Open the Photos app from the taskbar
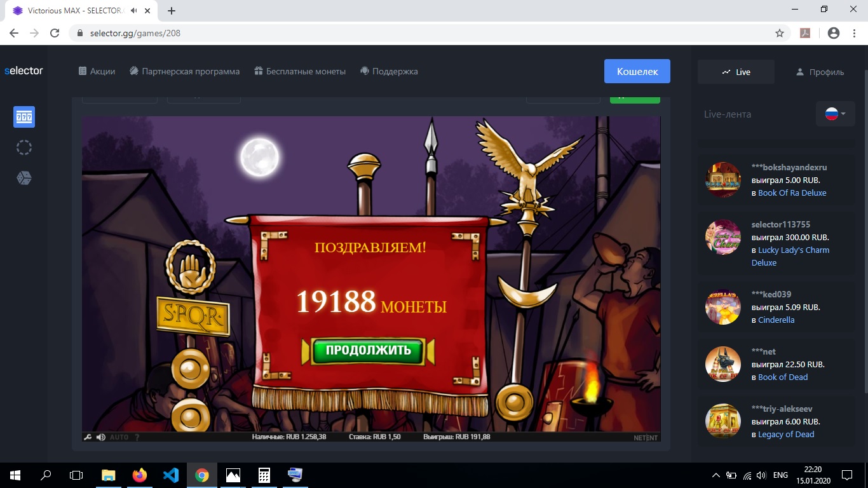The height and width of the screenshot is (488, 868). pyautogui.click(x=233, y=475)
